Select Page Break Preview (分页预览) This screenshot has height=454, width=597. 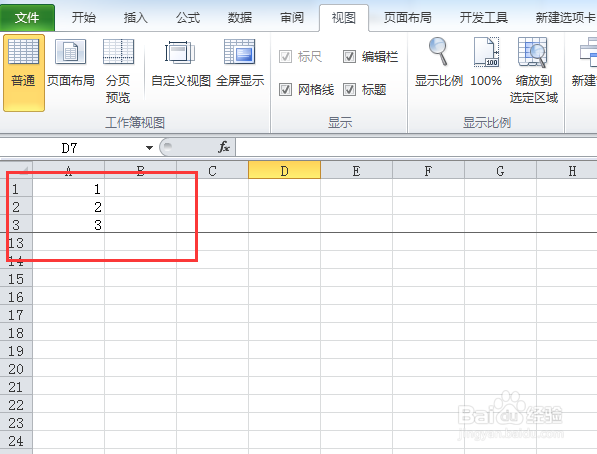[118, 70]
